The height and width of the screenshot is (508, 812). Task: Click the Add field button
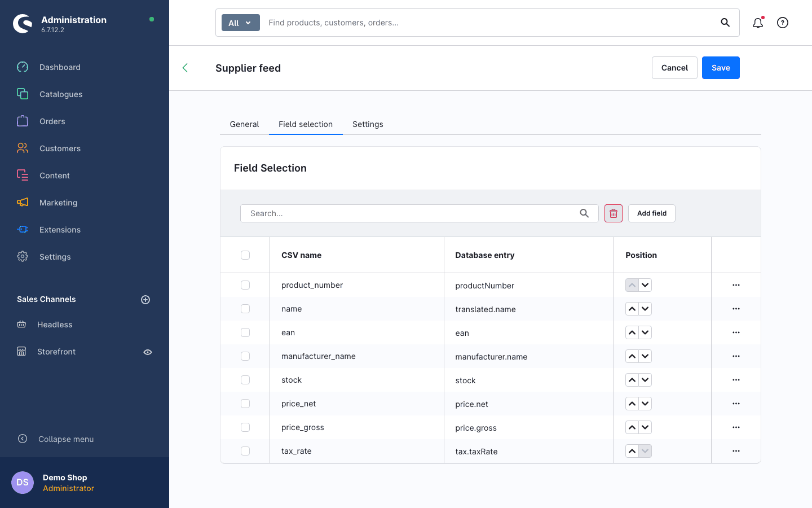click(x=652, y=213)
